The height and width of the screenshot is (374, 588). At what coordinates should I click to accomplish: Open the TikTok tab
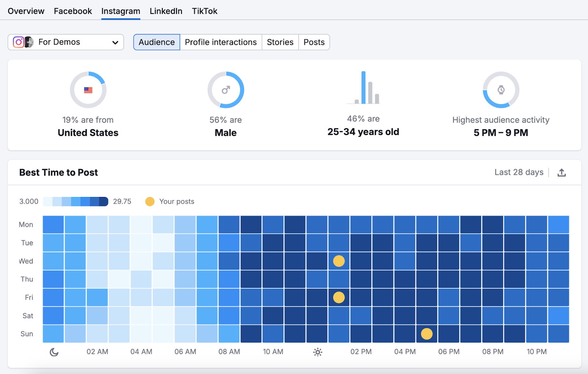205,11
